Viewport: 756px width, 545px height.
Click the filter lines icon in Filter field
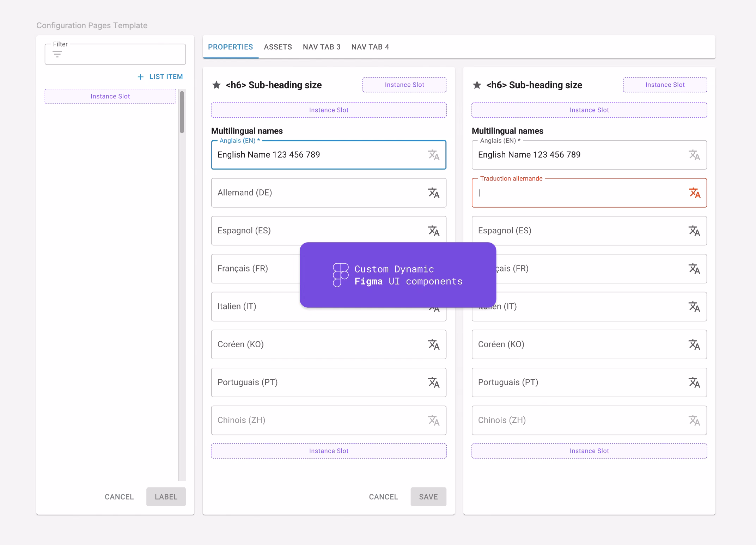[x=57, y=54]
